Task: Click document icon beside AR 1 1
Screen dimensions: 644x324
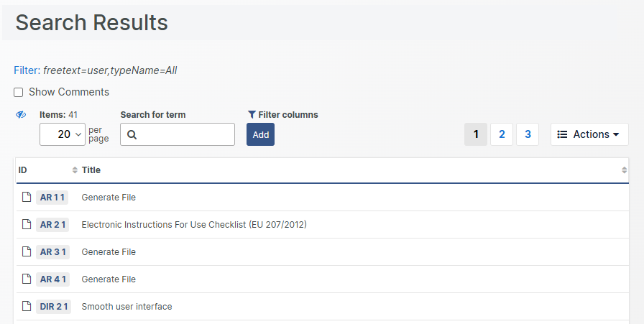Action: [x=27, y=198]
